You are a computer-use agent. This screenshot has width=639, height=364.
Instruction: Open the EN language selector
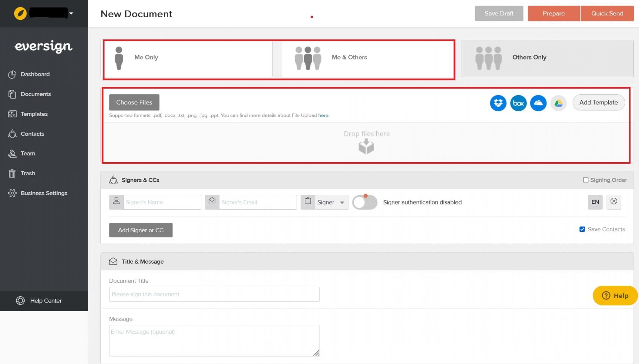coord(595,202)
